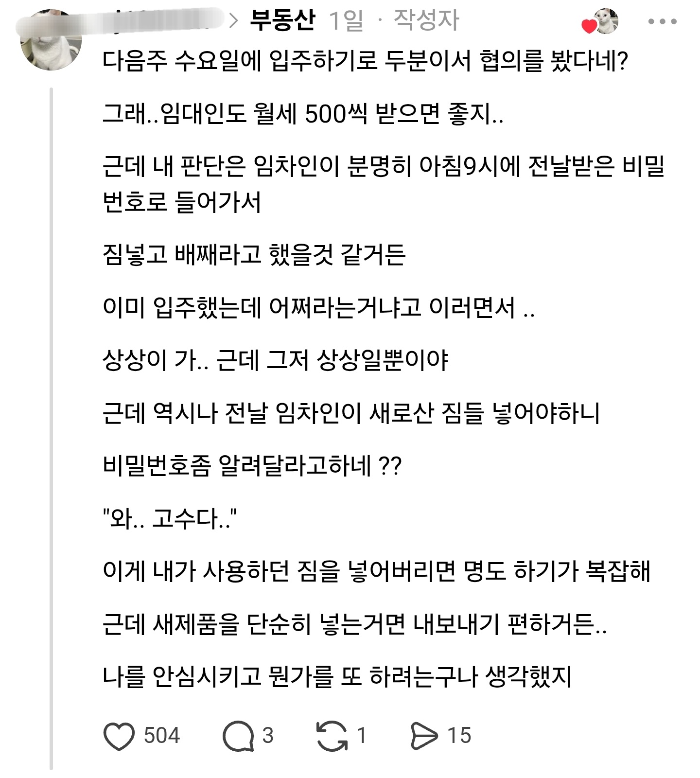Tap the 1일 timestamp

346,21
